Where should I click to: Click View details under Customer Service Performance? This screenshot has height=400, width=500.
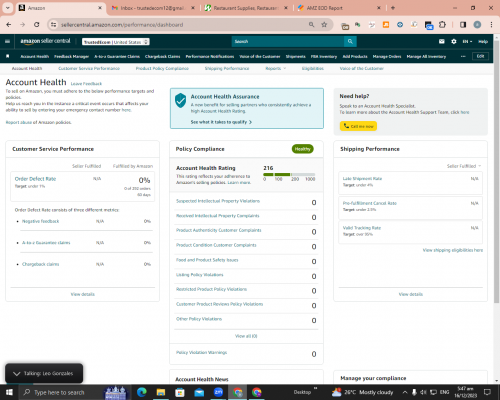pos(83,294)
